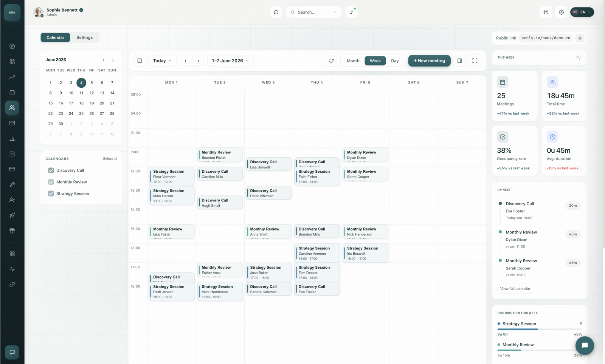Switch to Day view
This screenshot has height=364, width=605.
pos(395,61)
